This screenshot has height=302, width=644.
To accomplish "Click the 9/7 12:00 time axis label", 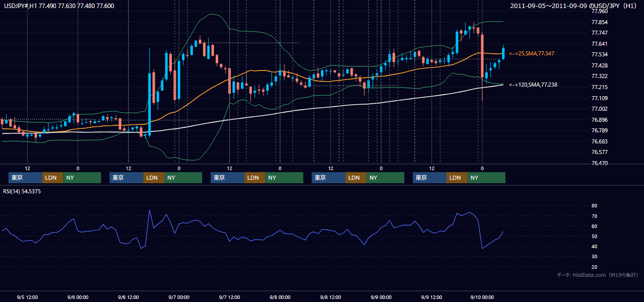I will (x=229, y=297).
